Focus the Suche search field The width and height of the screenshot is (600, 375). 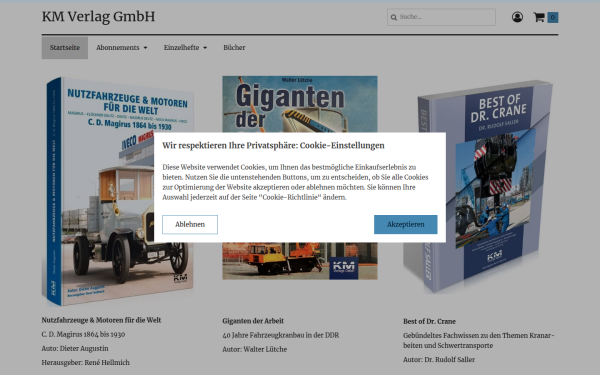tap(441, 17)
